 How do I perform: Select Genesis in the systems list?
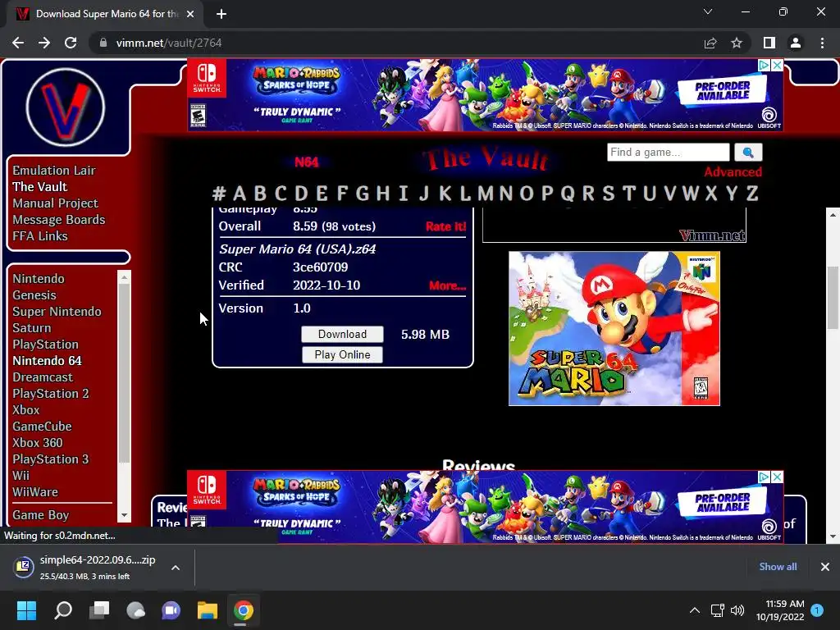pos(34,295)
